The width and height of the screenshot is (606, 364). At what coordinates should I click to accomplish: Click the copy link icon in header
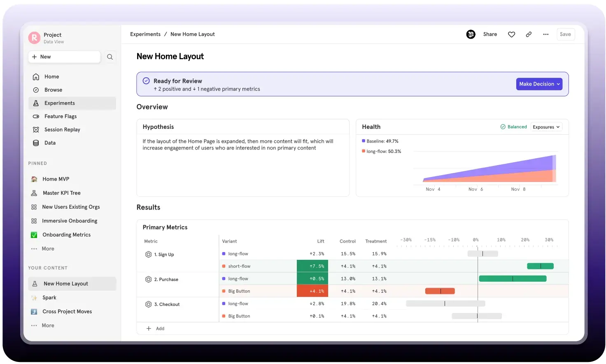pos(529,34)
